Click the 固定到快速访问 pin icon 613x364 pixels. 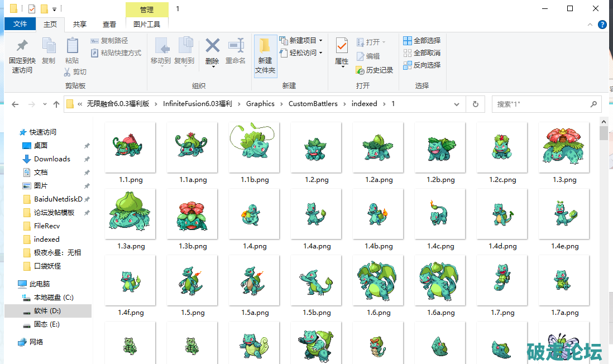point(22,47)
